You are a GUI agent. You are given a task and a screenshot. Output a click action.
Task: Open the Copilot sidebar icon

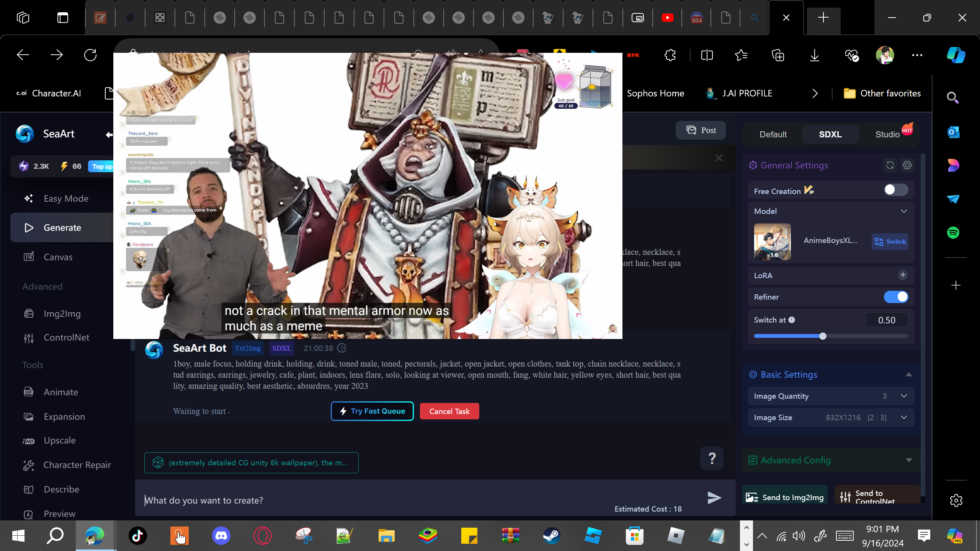956,55
